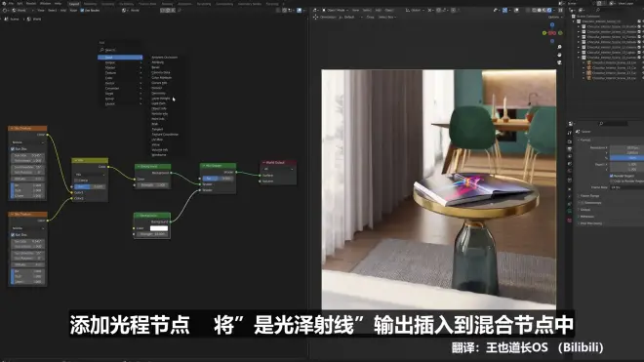Screen dimensions: 644x362
Task: Toggle the viewport camera view icon
Action: 559,62
